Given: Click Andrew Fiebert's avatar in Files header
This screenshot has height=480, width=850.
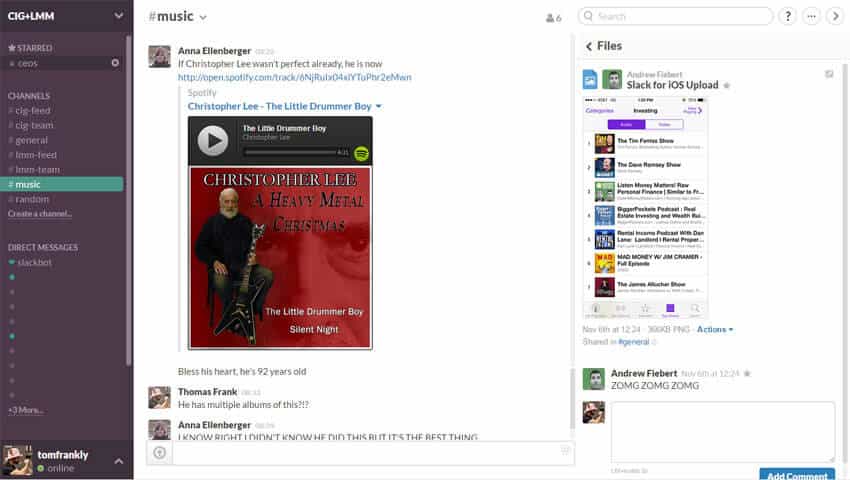Looking at the screenshot, I should pos(612,80).
